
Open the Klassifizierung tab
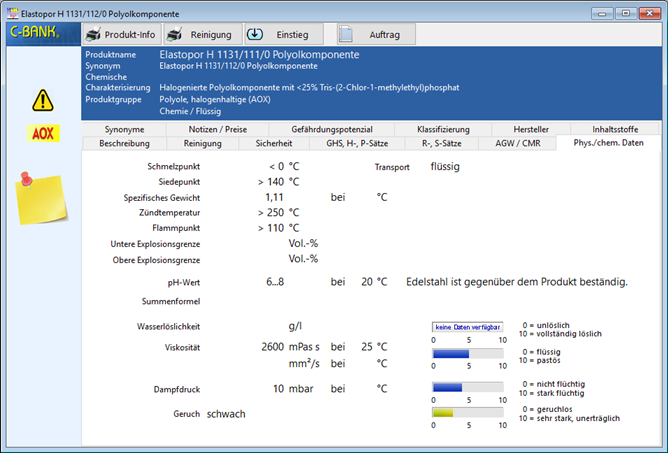point(444,130)
